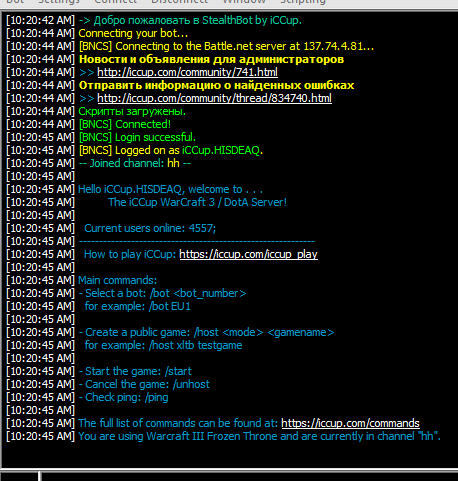Click the 'for example: /host xltb testgame' line
Image resolution: width=458 pixels, height=481 pixels.
pyautogui.click(x=163, y=345)
